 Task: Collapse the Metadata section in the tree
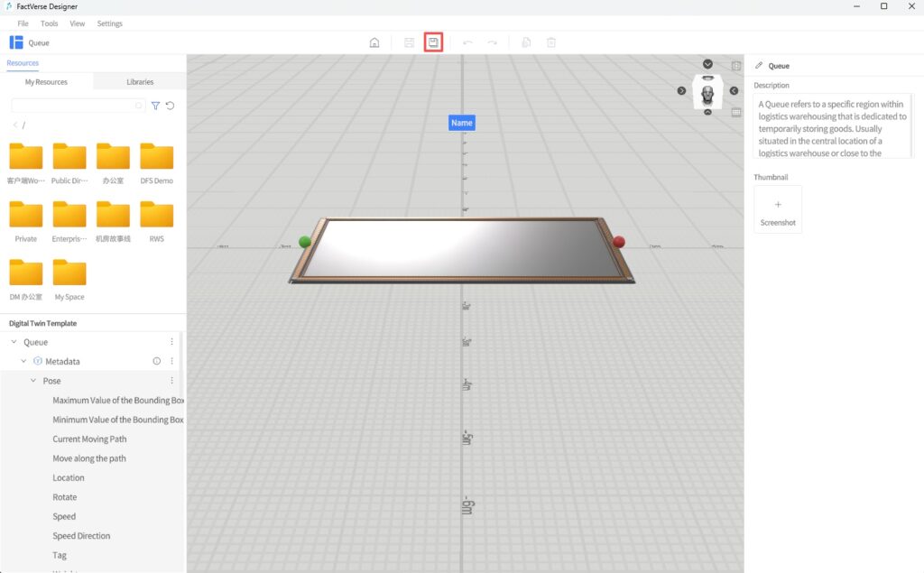(x=23, y=361)
